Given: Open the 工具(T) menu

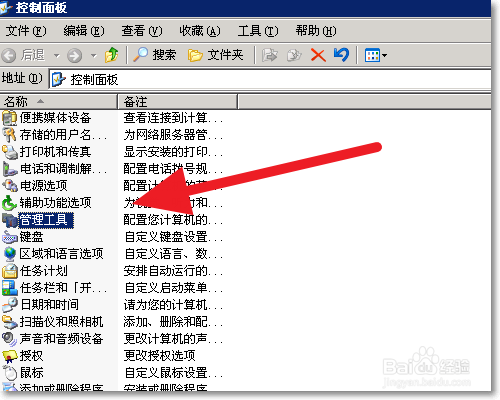Looking at the screenshot, I should [x=258, y=31].
